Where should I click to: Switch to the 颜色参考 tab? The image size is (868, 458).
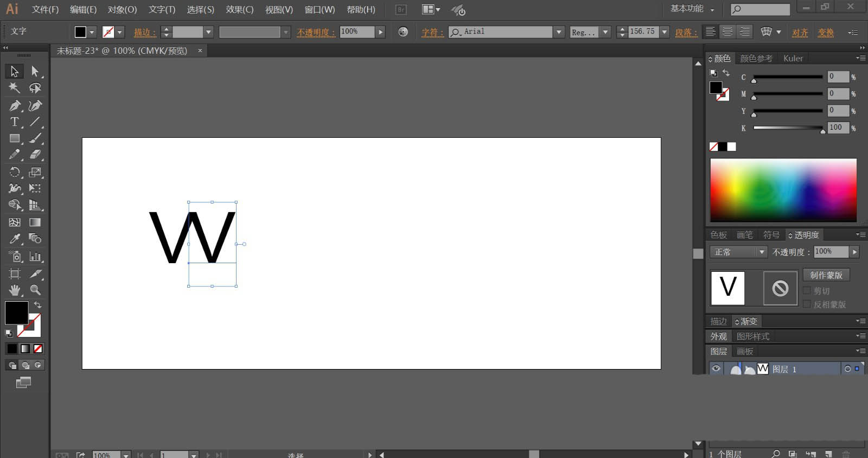coord(756,58)
